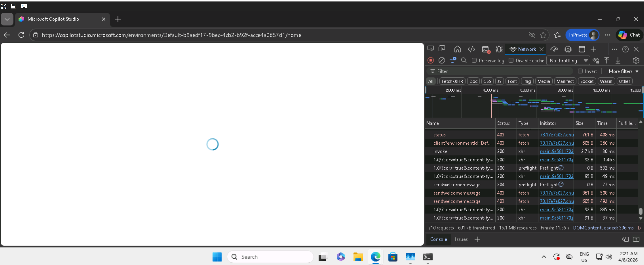Screen dimensions: 644x265
Task: Check the Disable cache option
Action: pyautogui.click(x=511, y=60)
